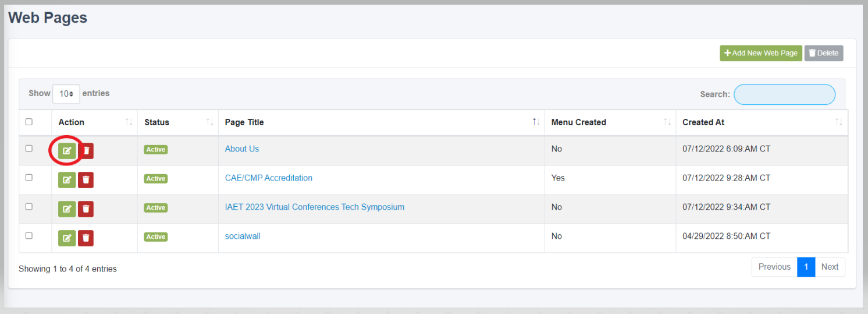Edit the CAE/CMP Accreditation page
Image resolution: width=868 pixels, height=314 pixels.
tap(67, 179)
